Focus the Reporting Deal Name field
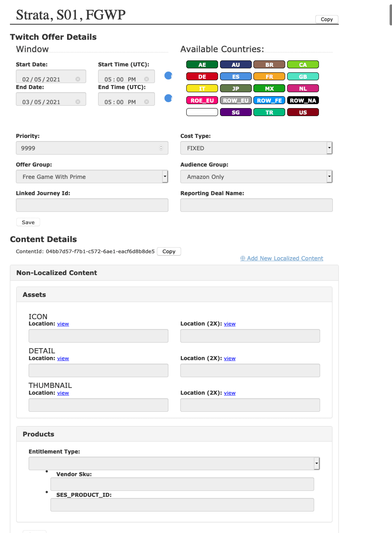Screen dimensions: 392x533 point(256,205)
